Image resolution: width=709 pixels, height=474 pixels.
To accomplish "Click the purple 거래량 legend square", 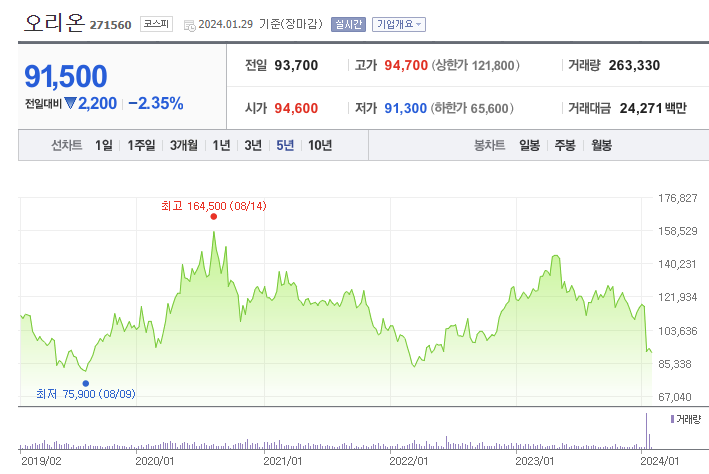I will point(672,419).
